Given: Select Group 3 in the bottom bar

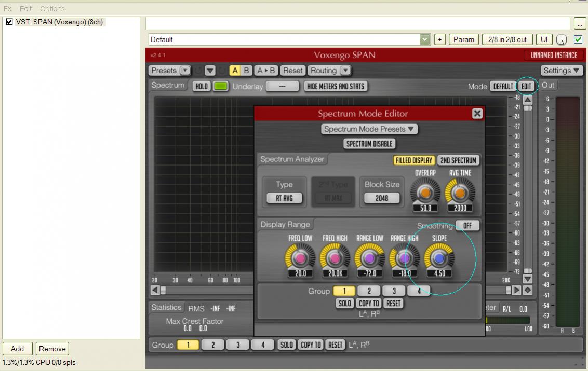Looking at the screenshot, I should (238, 345).
